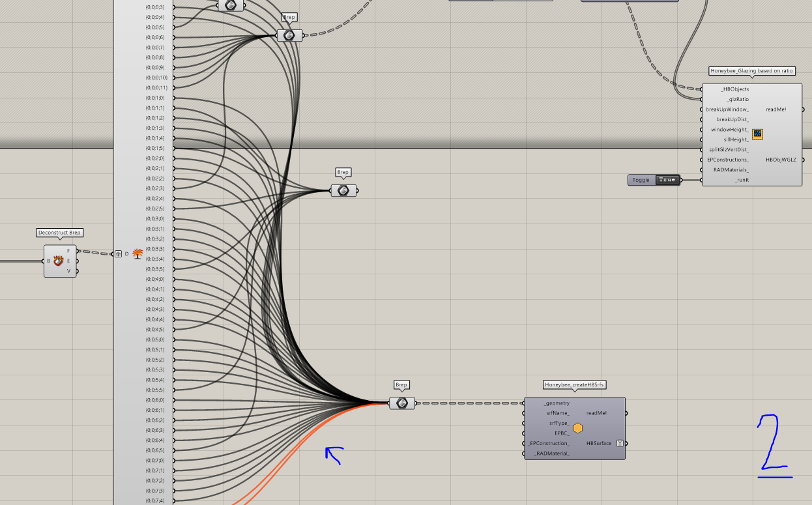
Task: Click the _EPConstruction_ input label
Action: [x=549, y=443]
